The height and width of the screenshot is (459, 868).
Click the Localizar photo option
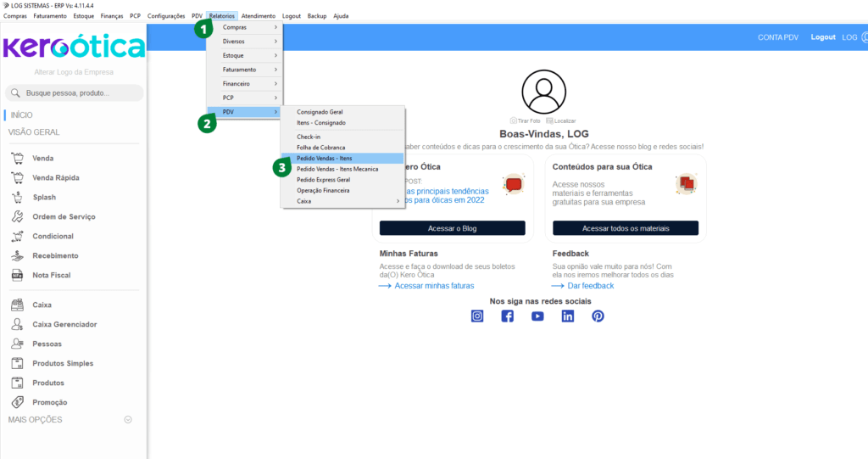561,120
